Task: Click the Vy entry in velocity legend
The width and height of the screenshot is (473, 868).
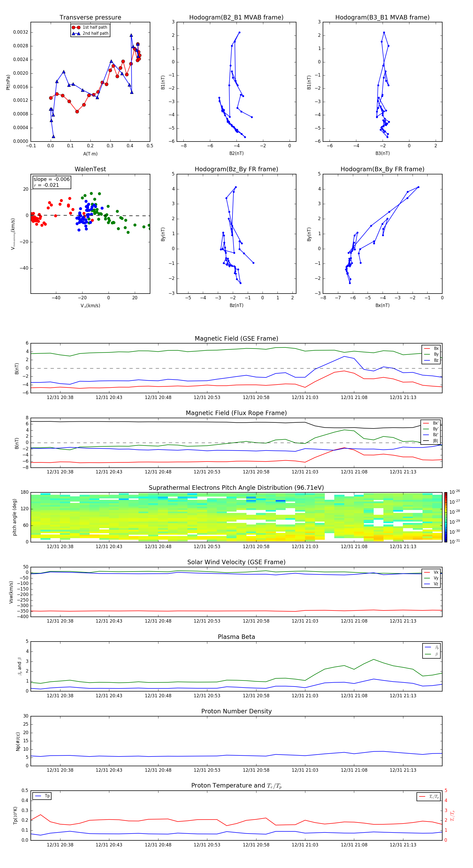Action: [431, 578]
